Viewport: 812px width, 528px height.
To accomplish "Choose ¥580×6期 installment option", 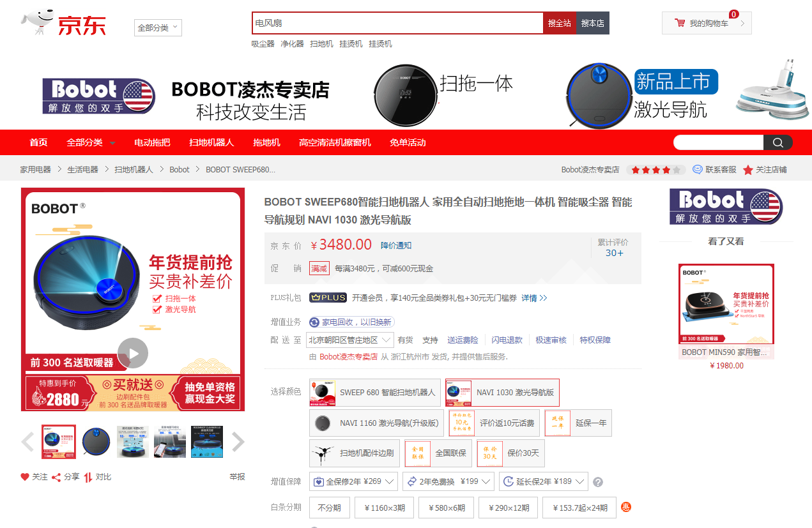I will click(x=446, y=508).
